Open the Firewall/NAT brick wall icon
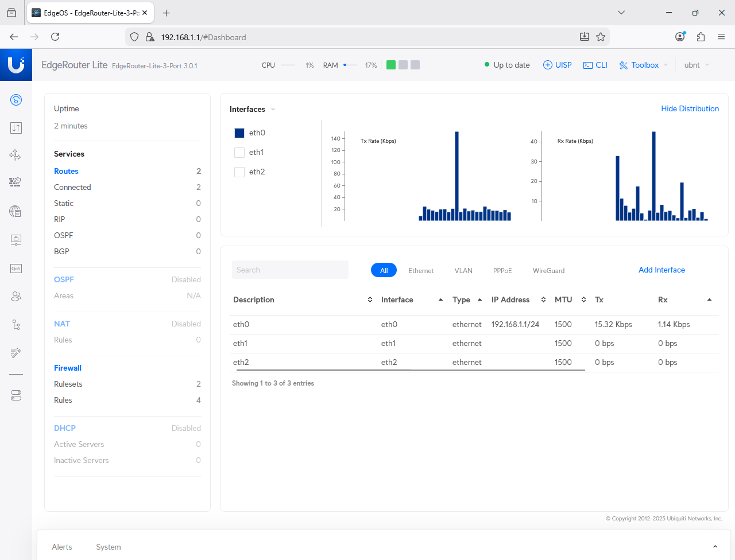Image resolution: width=735 pixels, height=560 pixels. pyautogui.click(x=16, y=182)
